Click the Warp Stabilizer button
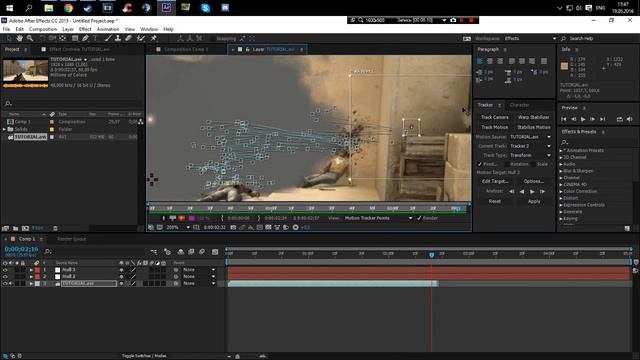 [x=533, y=117]
